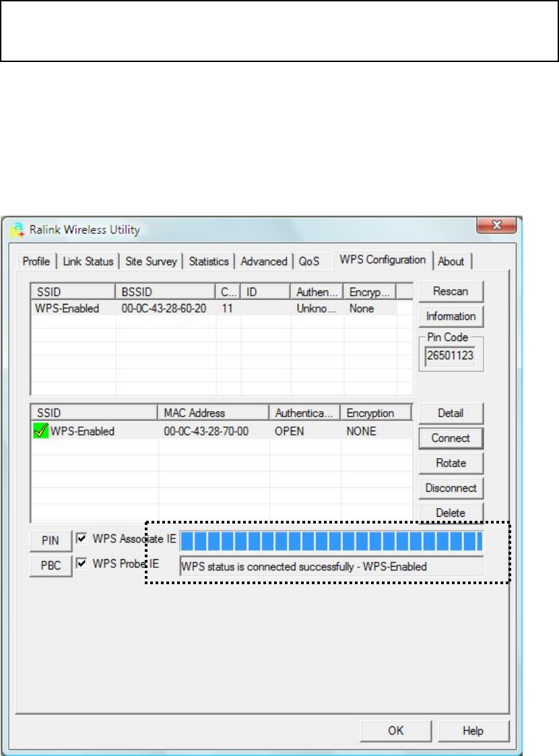The image size is (559, 756).
Task: Select WPS-Enabled profile in the lower list
Action: pyautogui.click(x=222, y=431)
